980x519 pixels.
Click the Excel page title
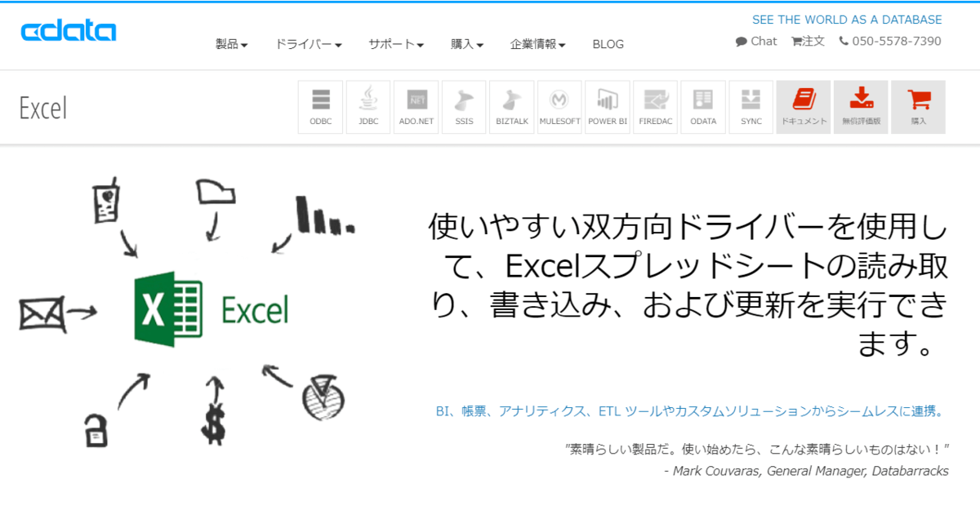pos(42,108)
